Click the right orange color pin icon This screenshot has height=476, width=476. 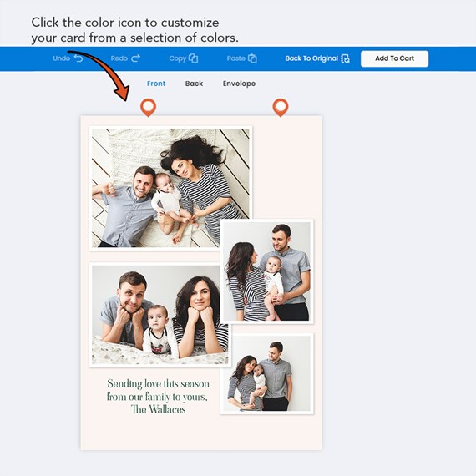point(281,107)
